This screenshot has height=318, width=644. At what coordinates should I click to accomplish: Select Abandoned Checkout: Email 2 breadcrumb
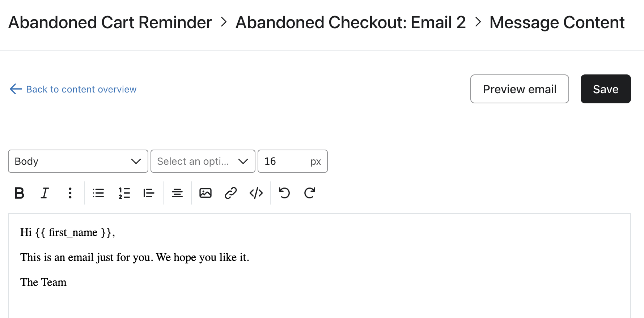[350, 22]
